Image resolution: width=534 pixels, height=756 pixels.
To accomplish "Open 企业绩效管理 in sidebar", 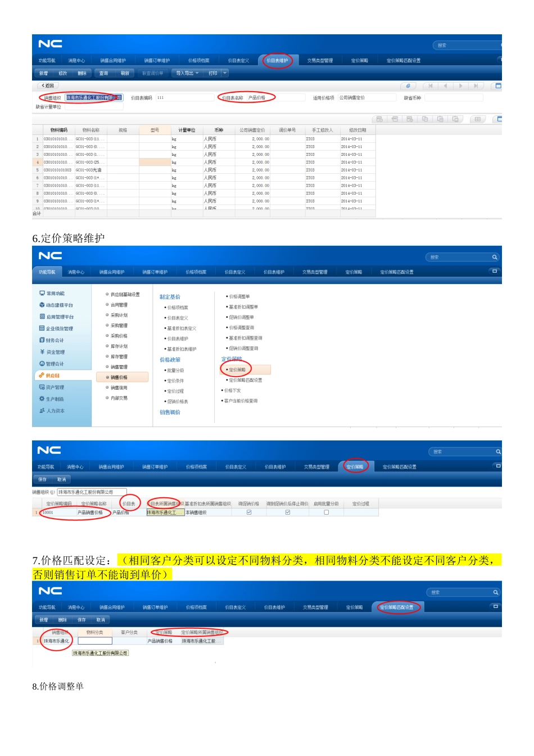I will (56, 328).
